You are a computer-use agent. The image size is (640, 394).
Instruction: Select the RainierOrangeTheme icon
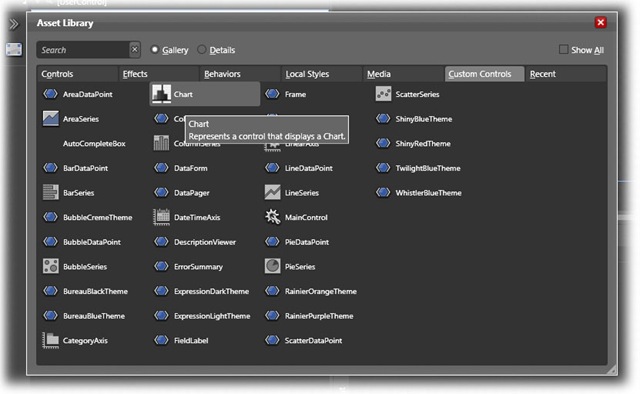pyautogui.click(x=272, y=291)
